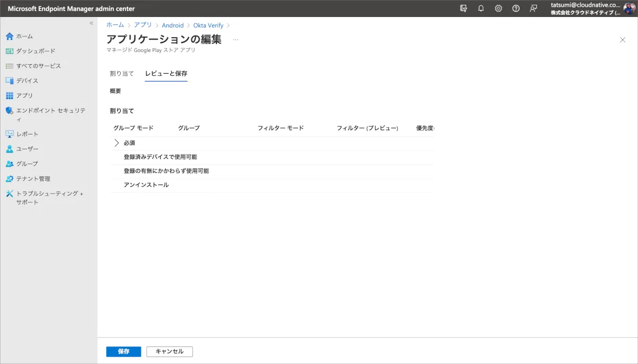The height and width of the screenshot is (364, 638).
Task: Open the Dashboard icon in sidebar
Action: point(9,51)
